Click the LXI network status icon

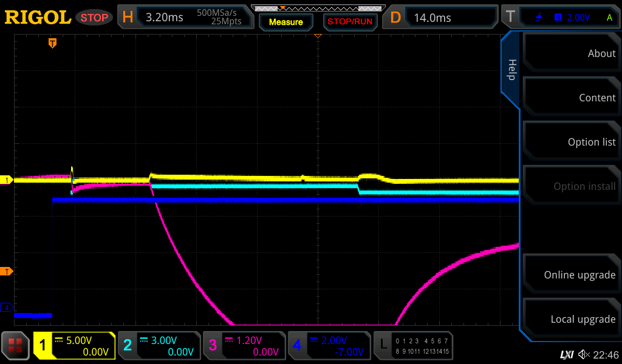[x=566, y=354]
